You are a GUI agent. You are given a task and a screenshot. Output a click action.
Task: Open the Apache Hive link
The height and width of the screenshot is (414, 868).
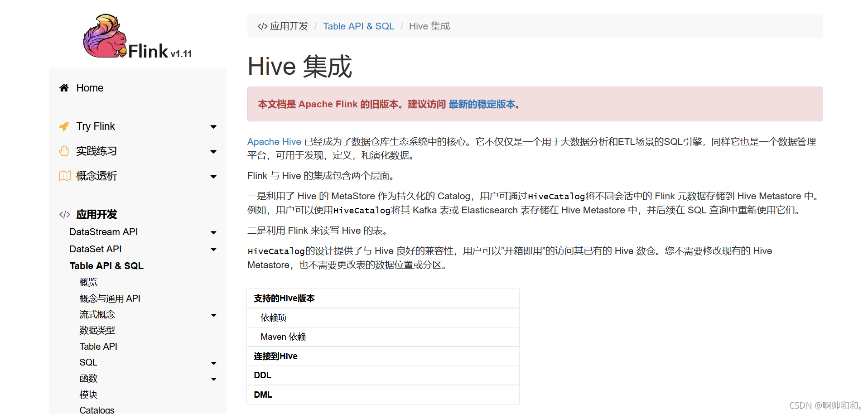click(x=274, y=142)
